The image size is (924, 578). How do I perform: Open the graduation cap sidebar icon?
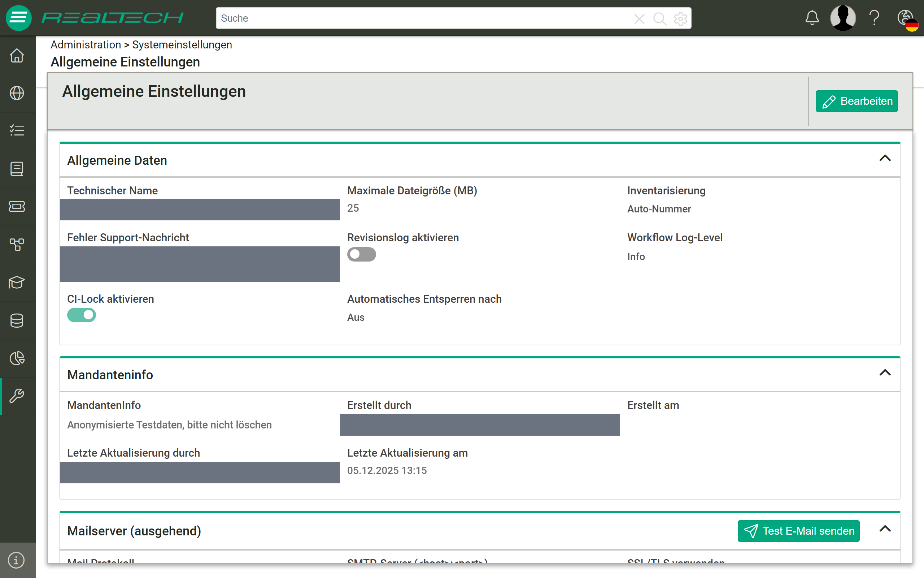17,282
